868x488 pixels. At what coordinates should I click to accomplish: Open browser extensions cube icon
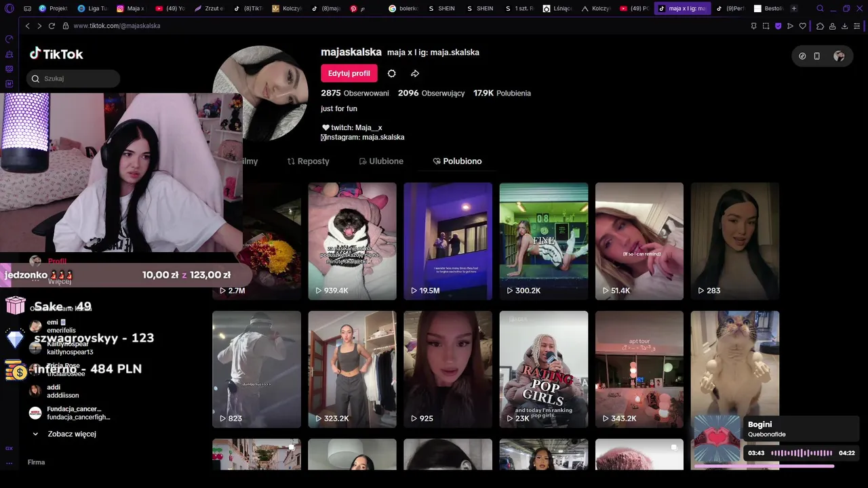click(x=820, y=26)
